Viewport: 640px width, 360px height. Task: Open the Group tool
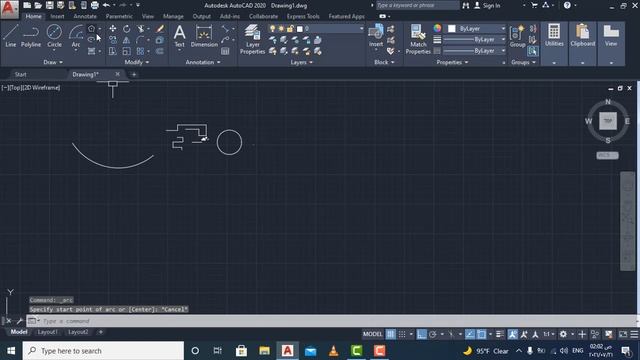pos(517,36)
